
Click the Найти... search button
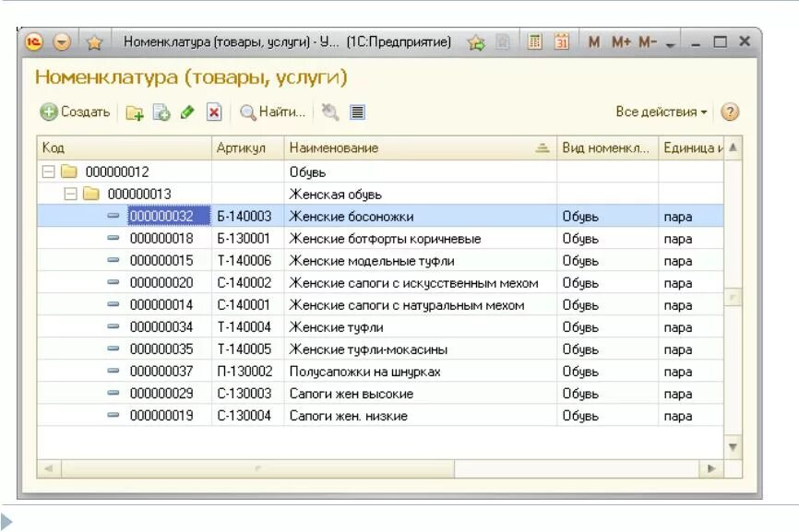(x=272, y=112)
